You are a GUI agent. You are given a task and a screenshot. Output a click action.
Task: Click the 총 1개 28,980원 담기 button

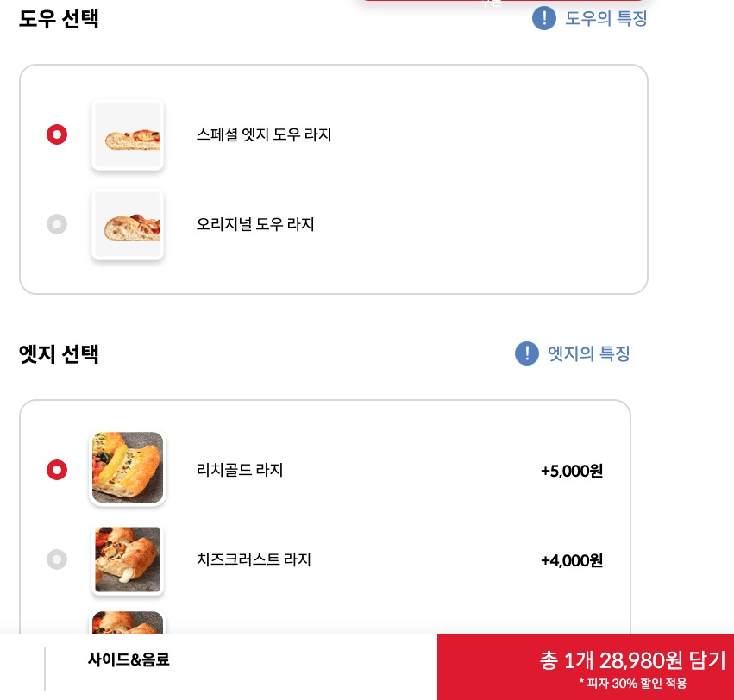coord(632,659)
